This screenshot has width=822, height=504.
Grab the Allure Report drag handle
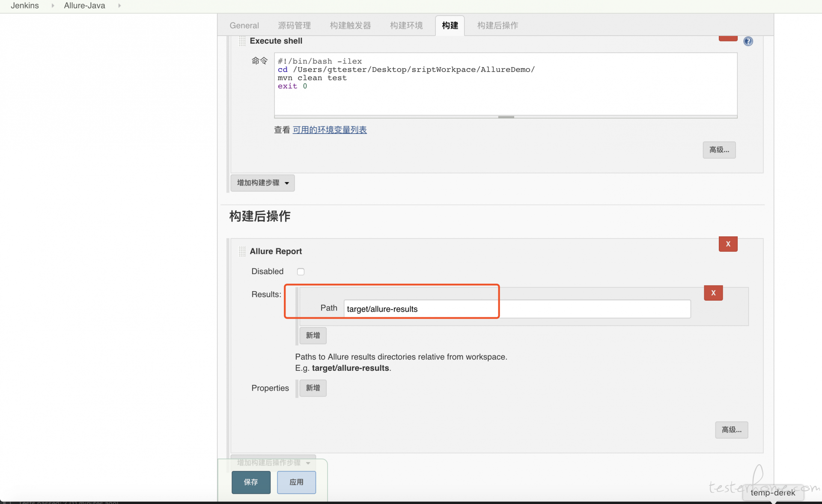(242, 251)
